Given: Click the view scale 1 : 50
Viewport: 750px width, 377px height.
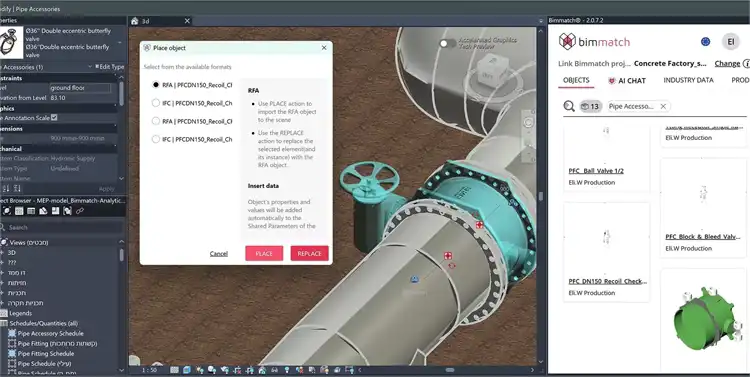Looking at the screenshot, I should point(149,370).
